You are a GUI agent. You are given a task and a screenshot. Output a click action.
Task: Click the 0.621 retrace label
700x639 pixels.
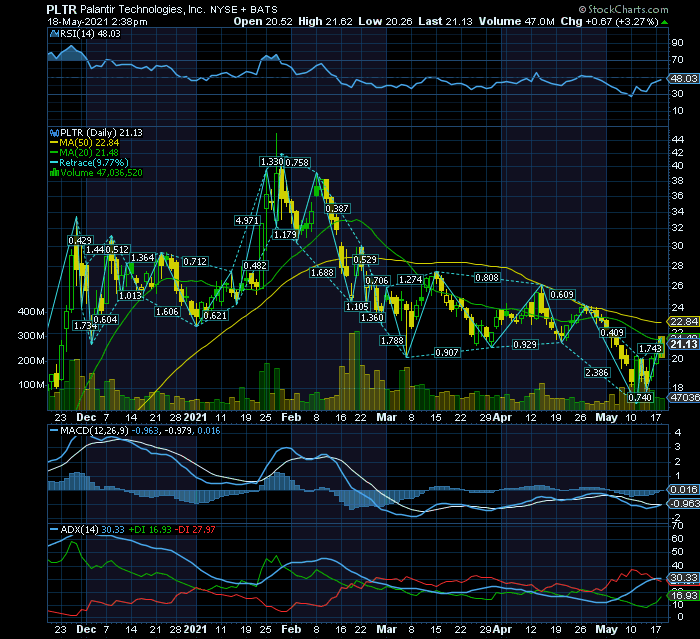pos(215,316)
